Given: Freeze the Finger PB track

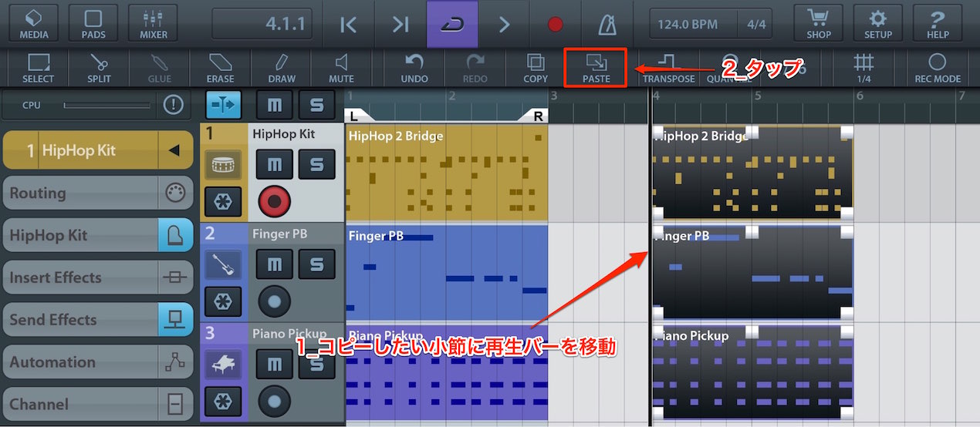Looking at the screenshot, I should click(x=223, y=301).
